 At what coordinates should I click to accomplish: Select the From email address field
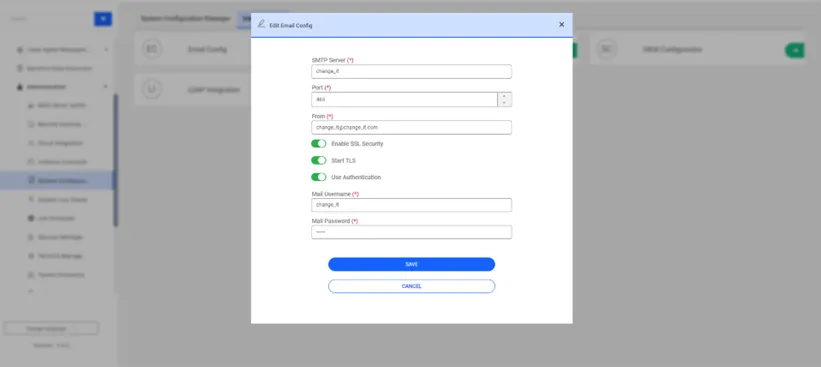tap(412, 127)
